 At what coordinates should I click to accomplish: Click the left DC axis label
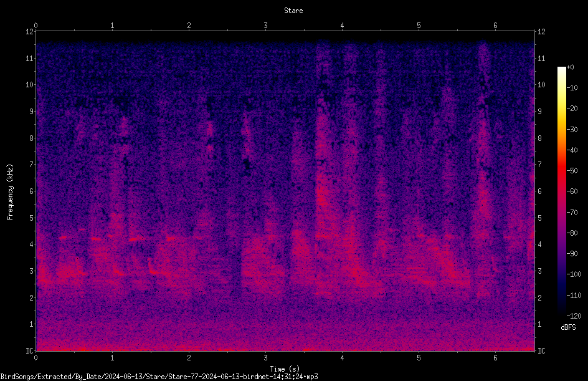click(x=30, y=350)
